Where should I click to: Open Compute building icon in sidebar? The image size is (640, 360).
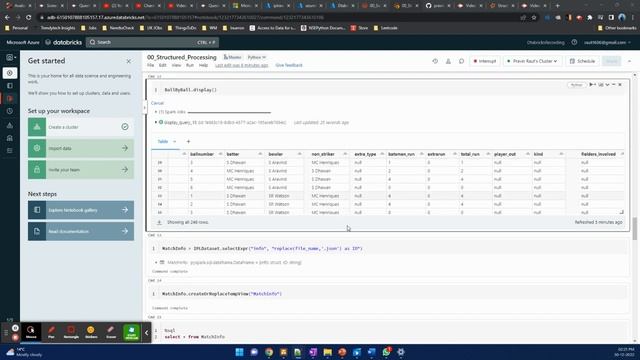(x=10, y=138)
